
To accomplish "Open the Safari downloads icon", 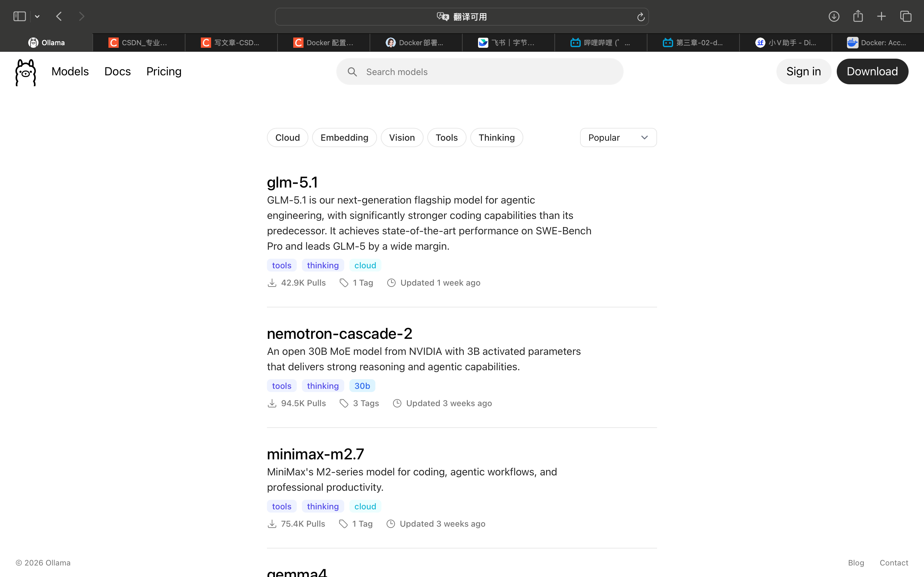I will click(x=834, y=16).
